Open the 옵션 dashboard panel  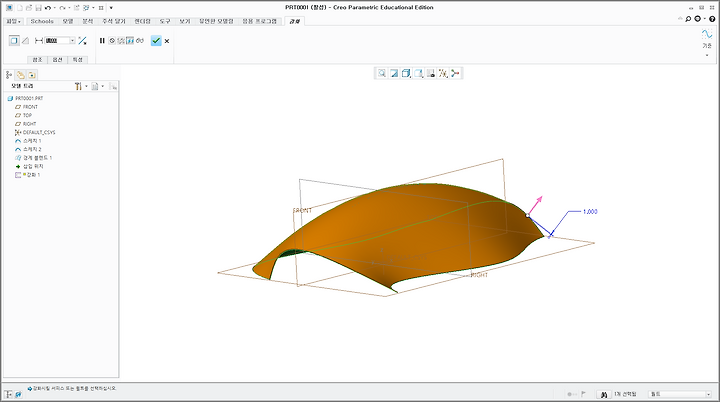click(x=57, y=60)
